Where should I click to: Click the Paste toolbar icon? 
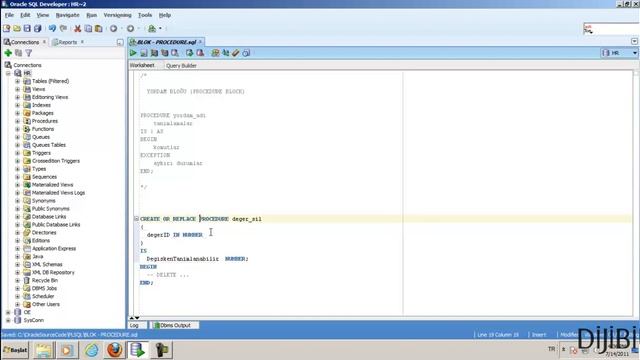point(99,29)
